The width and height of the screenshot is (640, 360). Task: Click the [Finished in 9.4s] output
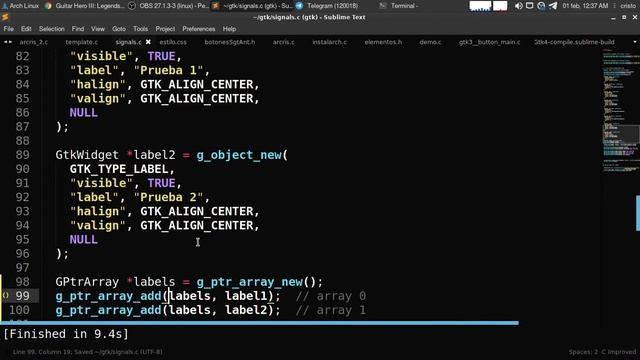(x=66, y=334)
